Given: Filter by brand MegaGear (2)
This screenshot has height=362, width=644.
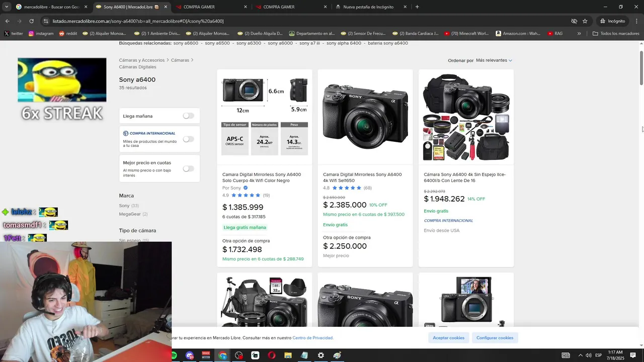Looking at the screenshot, I should point(133,214).
